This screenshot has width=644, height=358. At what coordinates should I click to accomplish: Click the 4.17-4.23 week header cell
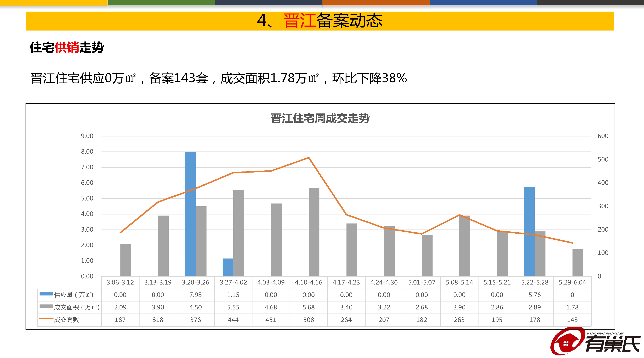coord(346,282)
